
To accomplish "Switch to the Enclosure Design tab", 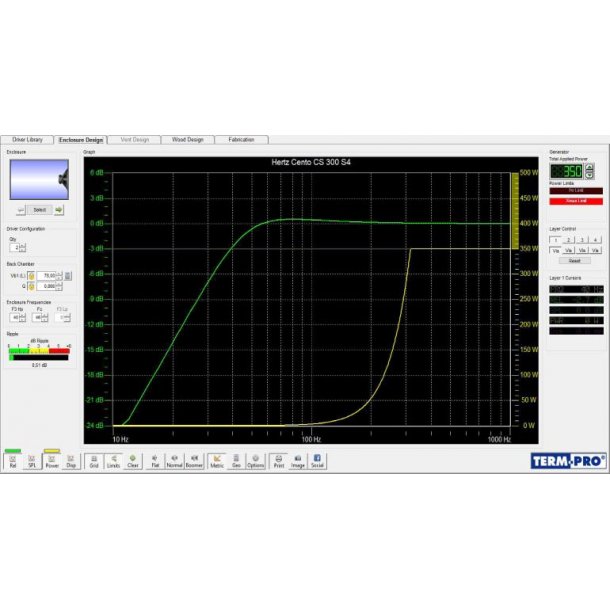I will coord(81,140).
